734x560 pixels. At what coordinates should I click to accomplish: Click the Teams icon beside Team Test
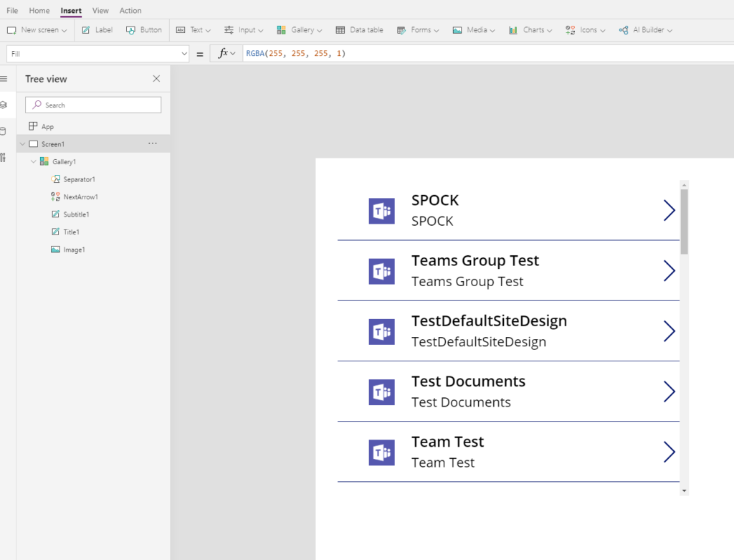381,452
